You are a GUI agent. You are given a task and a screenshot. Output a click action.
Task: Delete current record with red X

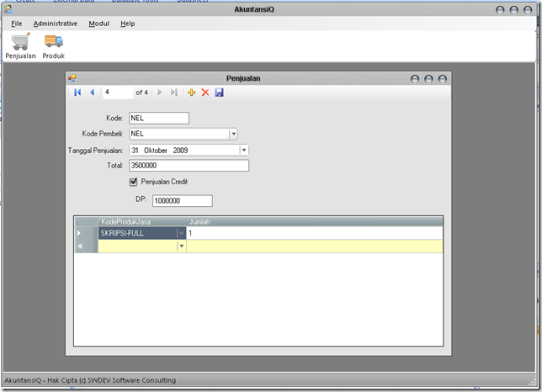[205, 93]
